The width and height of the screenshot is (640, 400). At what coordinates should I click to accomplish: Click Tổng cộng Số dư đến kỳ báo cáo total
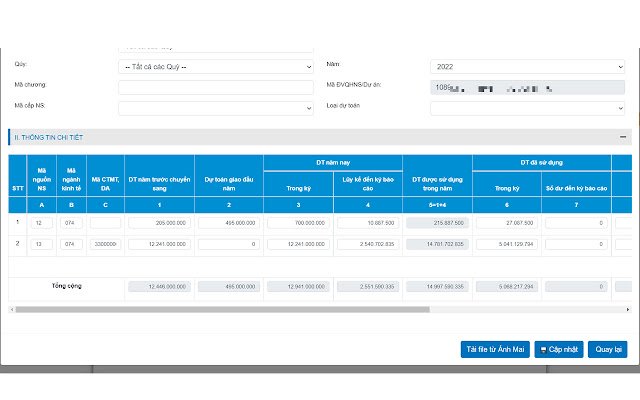[x=576, y=287]
